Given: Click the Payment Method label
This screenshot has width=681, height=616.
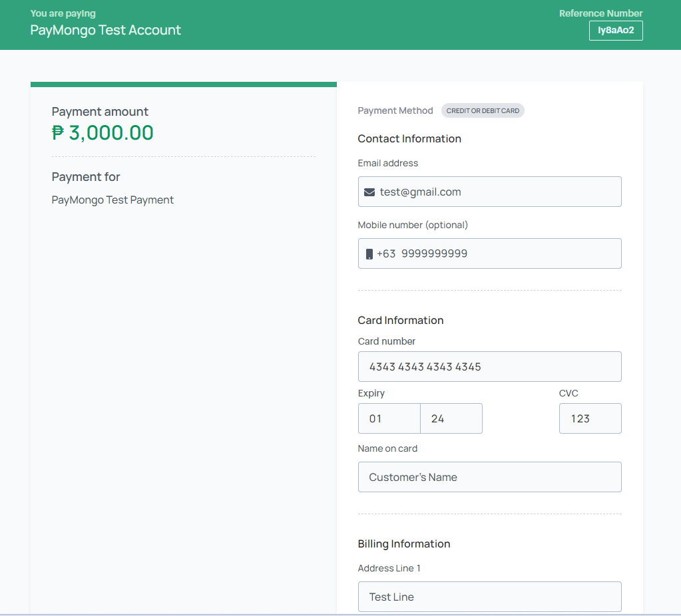Looking at the screenshot, I should (x=395, y=110).
